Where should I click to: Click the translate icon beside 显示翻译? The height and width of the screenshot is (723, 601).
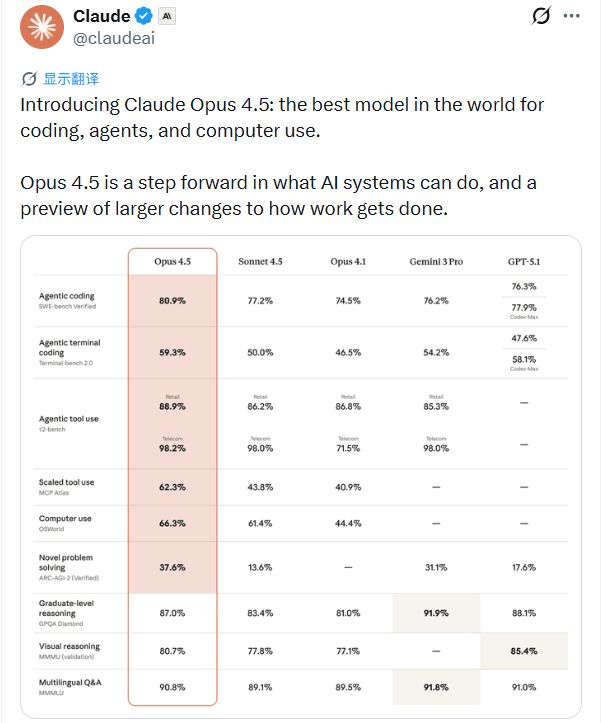point(30,79)
